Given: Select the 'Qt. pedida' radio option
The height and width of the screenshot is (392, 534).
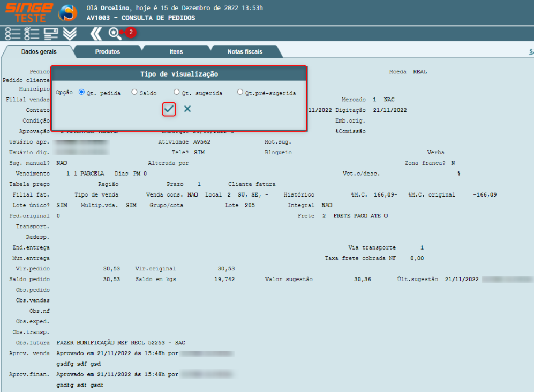Looking at the screenshot, I should 82,92.
